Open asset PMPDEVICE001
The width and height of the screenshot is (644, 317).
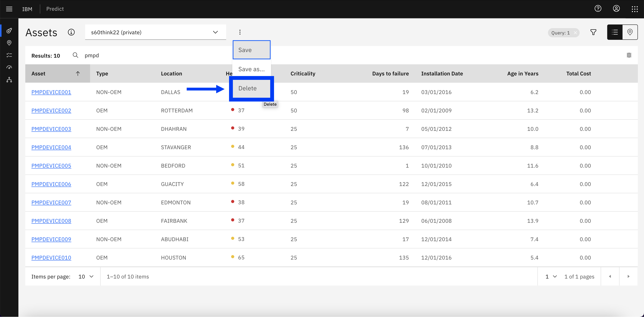click(51, 92)
